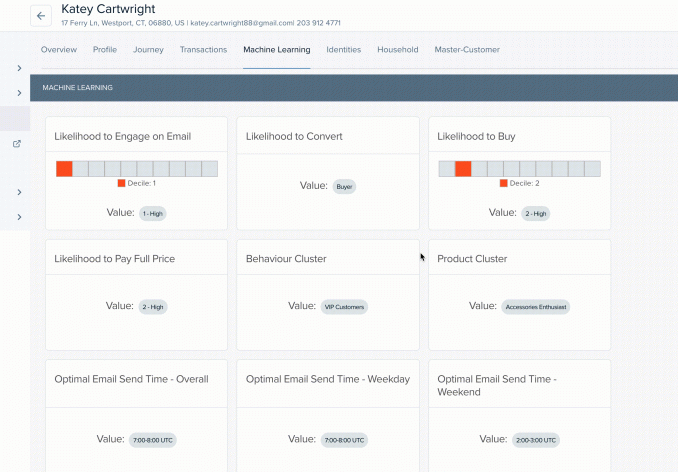The image size is (678, 472).
Task: Click the 1 - High value badge
Action: (x=153, y=214)
